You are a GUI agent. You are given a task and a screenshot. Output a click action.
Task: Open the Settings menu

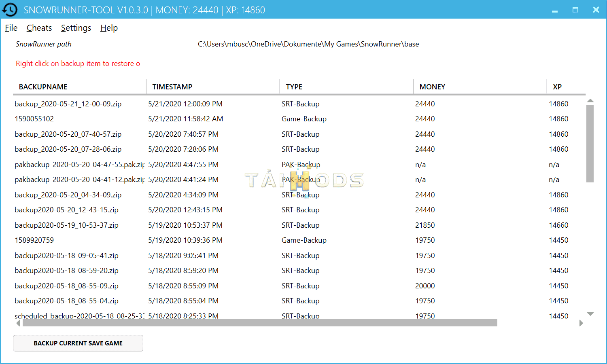(x=76, y=28)
